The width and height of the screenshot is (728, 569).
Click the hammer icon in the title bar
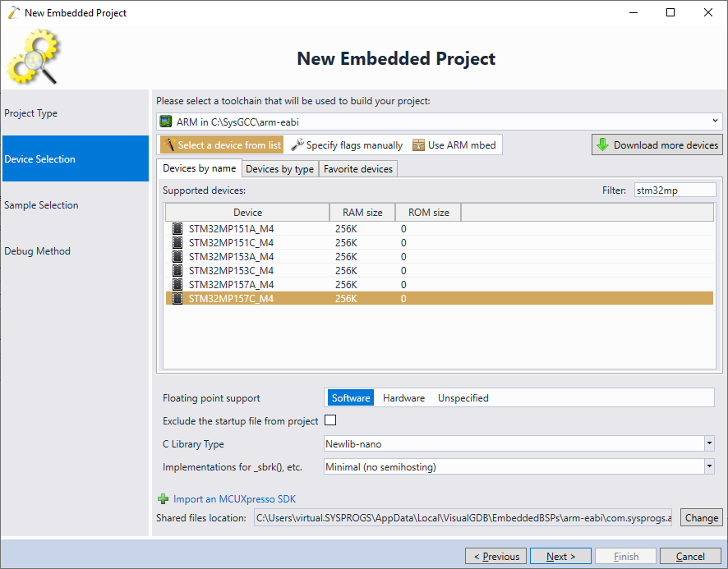(x=14, y=12)
